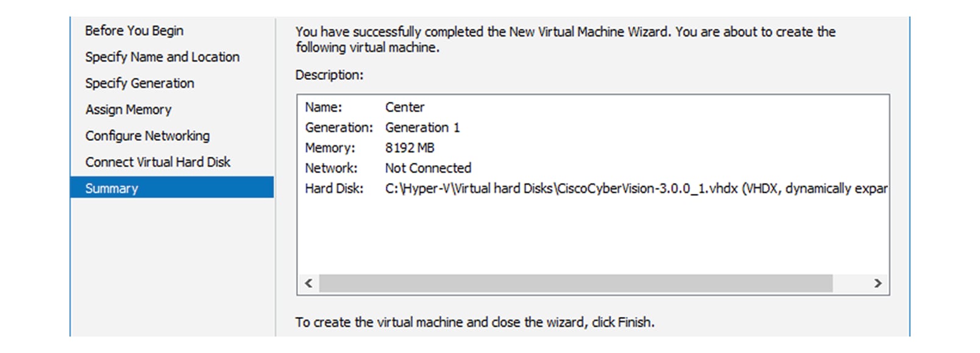The image size is (980, 353).
Task: Go to the Assign Memory step
Action: coord(128,109)
